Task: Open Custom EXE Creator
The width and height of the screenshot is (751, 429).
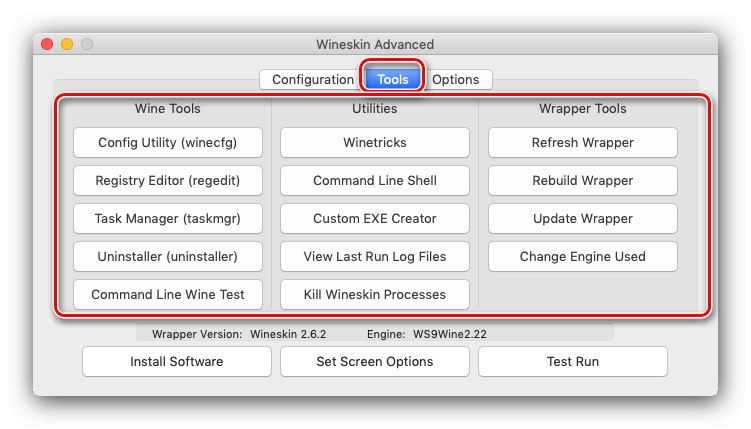Action: (x=375, y=218)
